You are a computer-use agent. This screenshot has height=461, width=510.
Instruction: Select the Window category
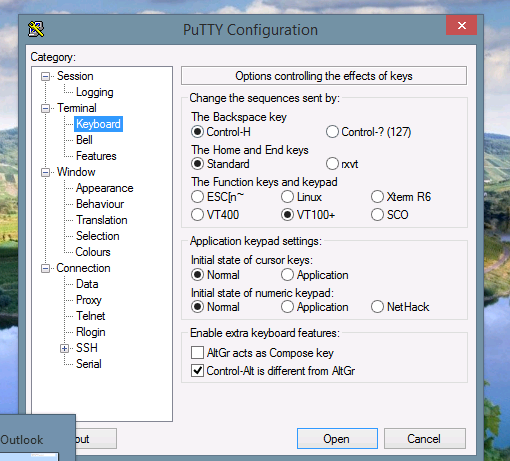click(x=76, y=172)
